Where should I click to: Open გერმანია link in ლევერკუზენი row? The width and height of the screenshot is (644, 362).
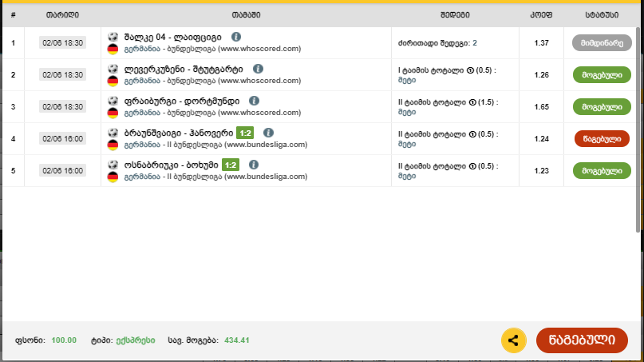[x=142, y=81]
